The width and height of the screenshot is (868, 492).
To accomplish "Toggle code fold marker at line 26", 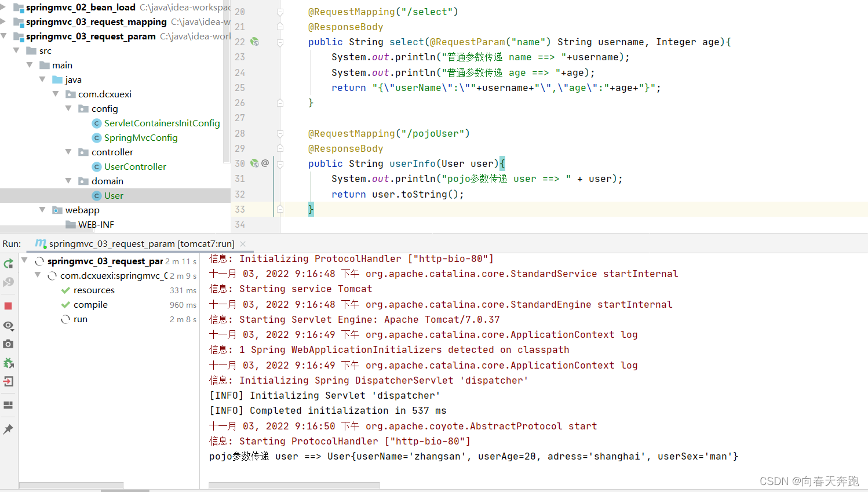I will click(x=280, y=103).
